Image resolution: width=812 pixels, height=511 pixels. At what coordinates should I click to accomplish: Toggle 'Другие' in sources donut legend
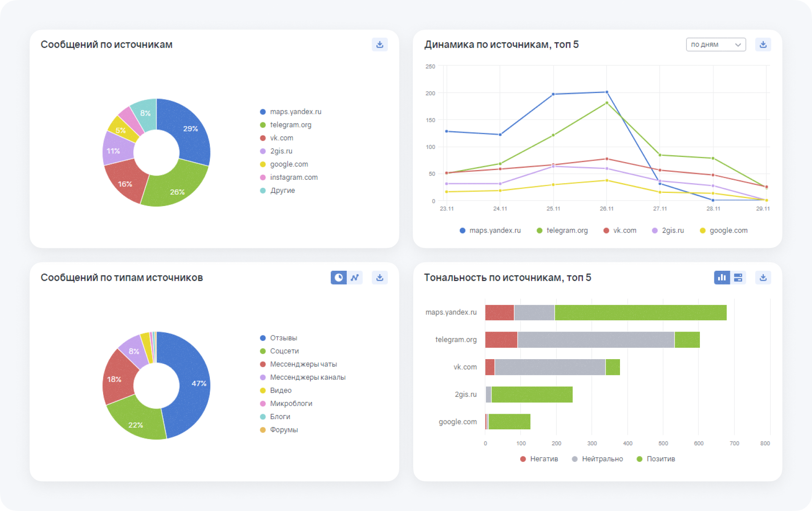point(277,190)
